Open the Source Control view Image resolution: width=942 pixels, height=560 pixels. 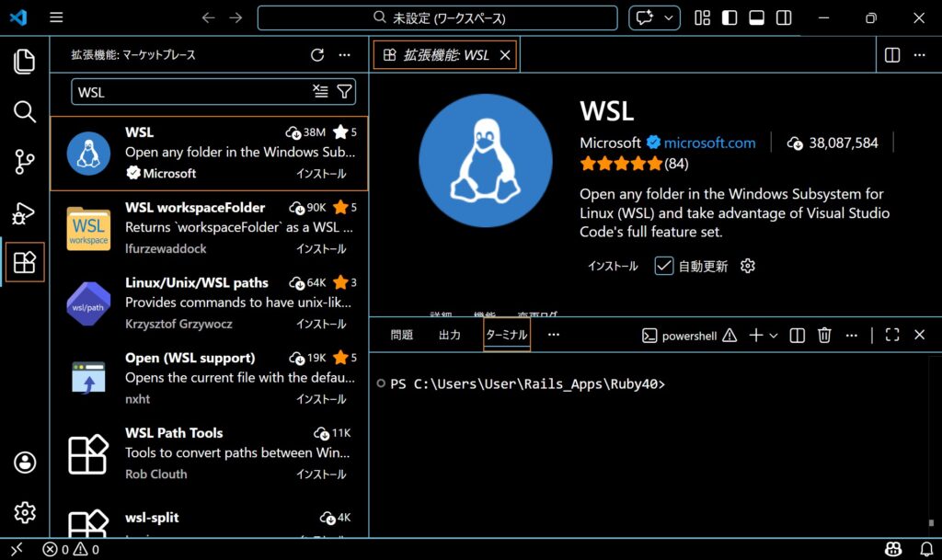24,164
